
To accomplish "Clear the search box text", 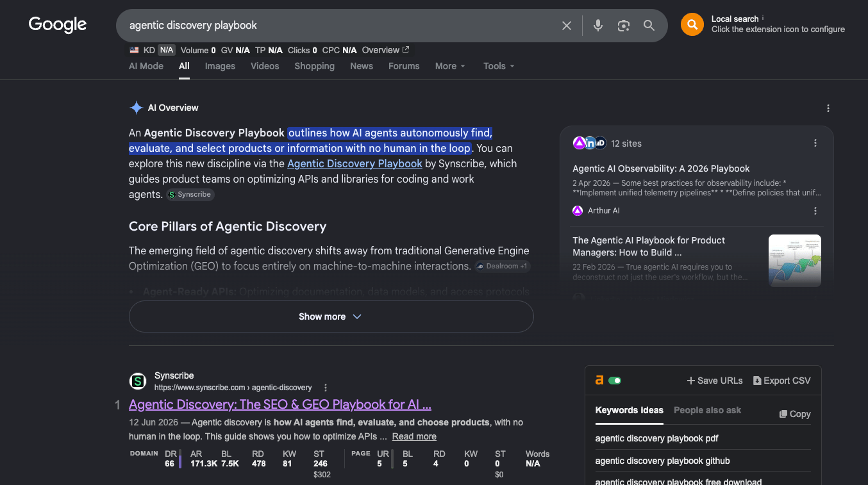I will point(567,26).
